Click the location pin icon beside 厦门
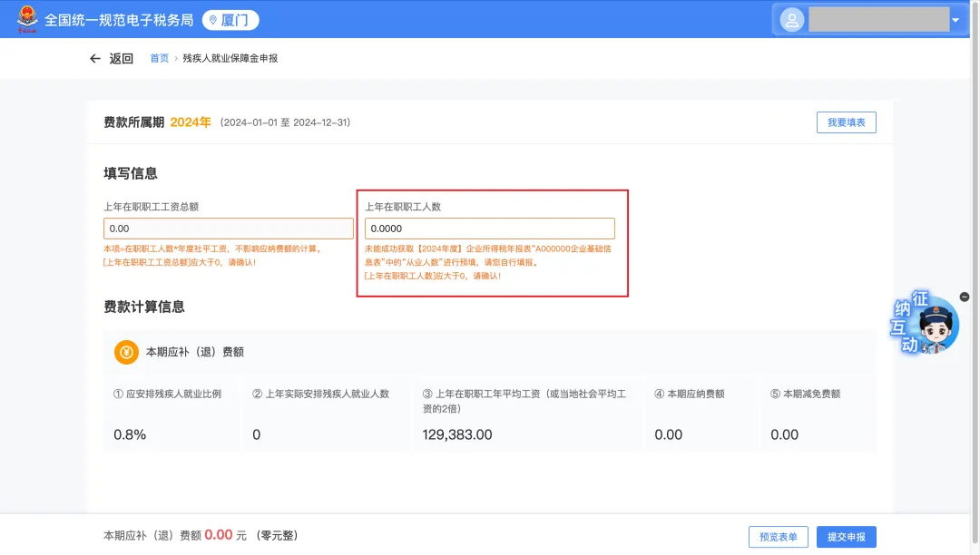Viewport: 980px width, 555px height. point(213,20)
